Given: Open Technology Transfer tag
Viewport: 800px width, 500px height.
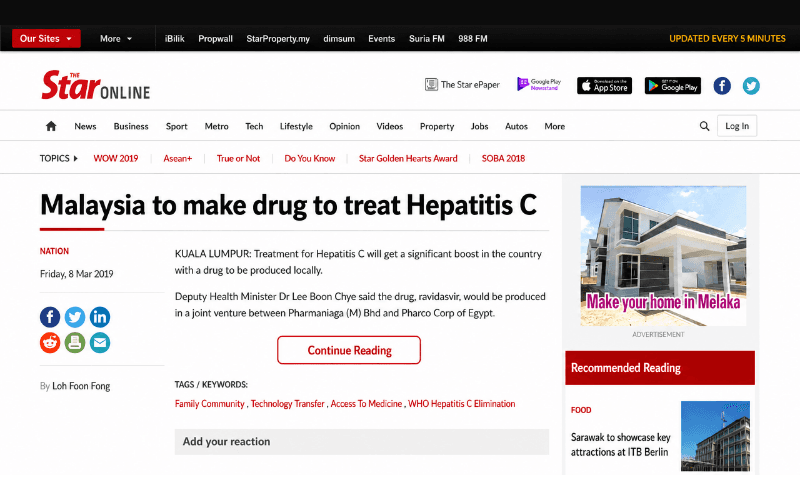Looking at the screenshot, I should [288, 404].
